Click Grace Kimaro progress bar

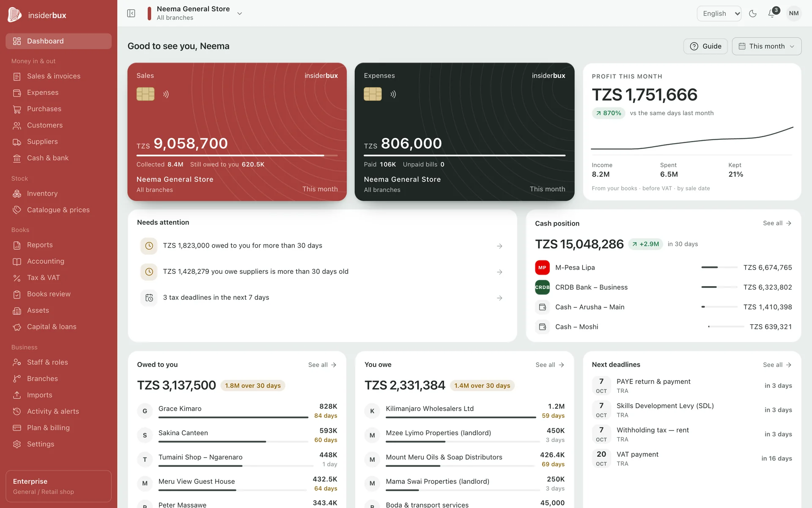click(x=233, y=417)
